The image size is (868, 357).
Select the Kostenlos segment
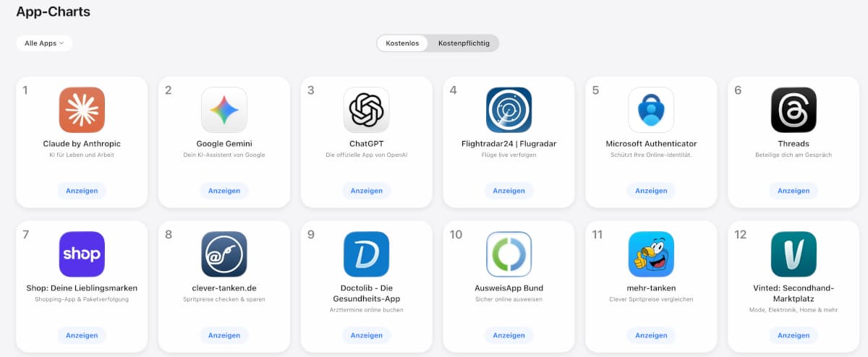coord(402,43)
